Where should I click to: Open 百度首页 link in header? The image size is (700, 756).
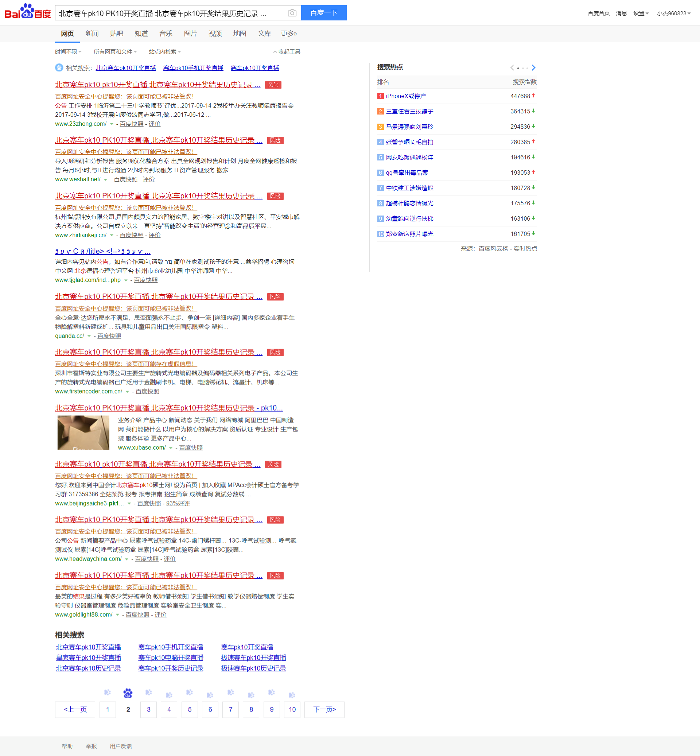coord(599,13)
